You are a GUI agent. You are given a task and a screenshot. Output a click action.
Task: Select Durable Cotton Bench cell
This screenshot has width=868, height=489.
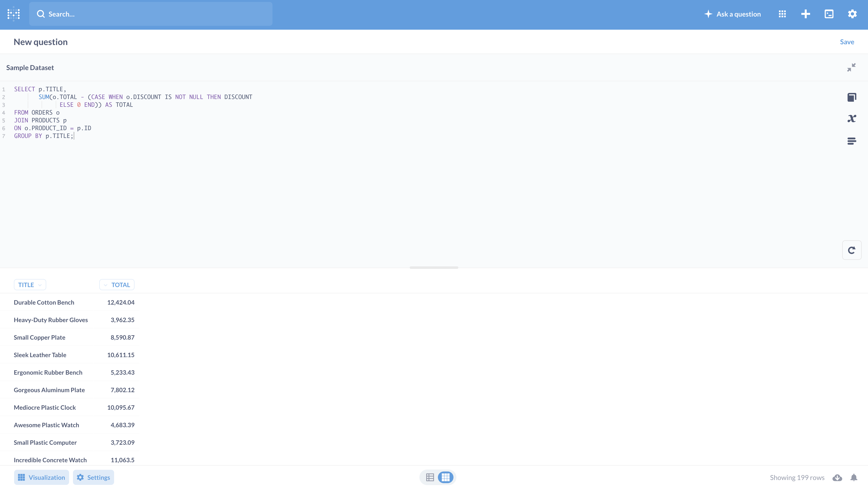pyautogui.click(x=44, y=302)
